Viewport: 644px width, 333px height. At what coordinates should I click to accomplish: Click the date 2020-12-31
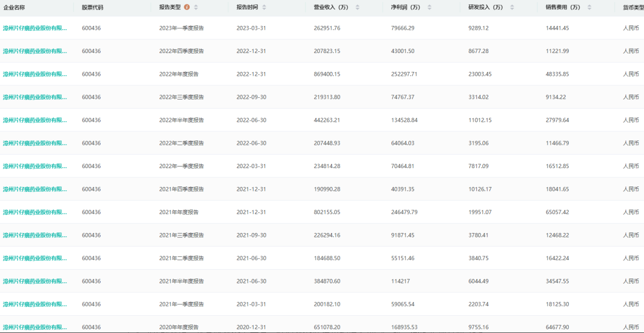coord(250,327)
